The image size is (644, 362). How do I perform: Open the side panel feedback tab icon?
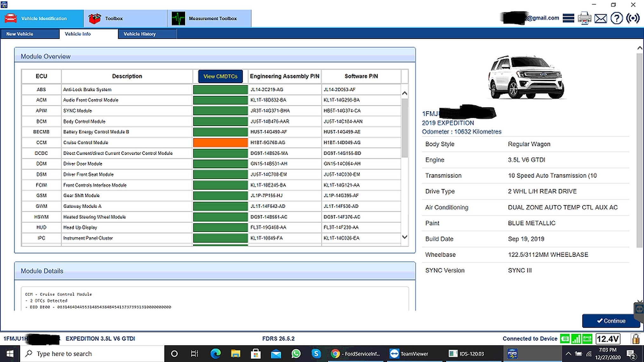click(x=639, y=309)
